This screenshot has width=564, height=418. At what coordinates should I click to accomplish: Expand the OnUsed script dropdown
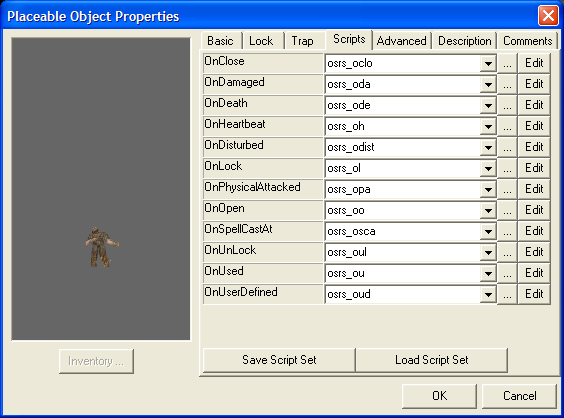point(488,273)
